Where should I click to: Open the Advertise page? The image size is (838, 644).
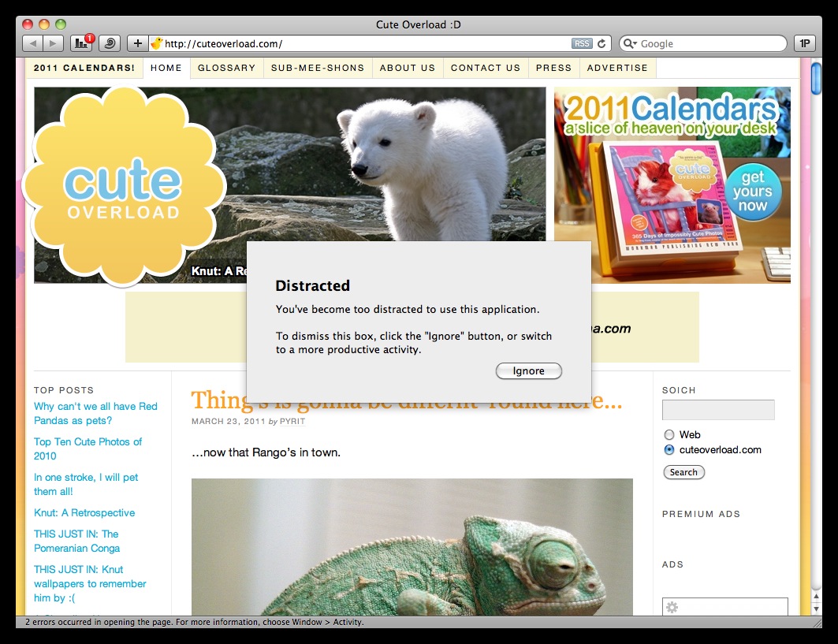pyautogui.click(x=617, y=68)
